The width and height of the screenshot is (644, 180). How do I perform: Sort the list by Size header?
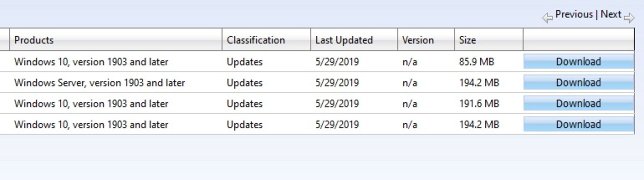pos(468,40)
